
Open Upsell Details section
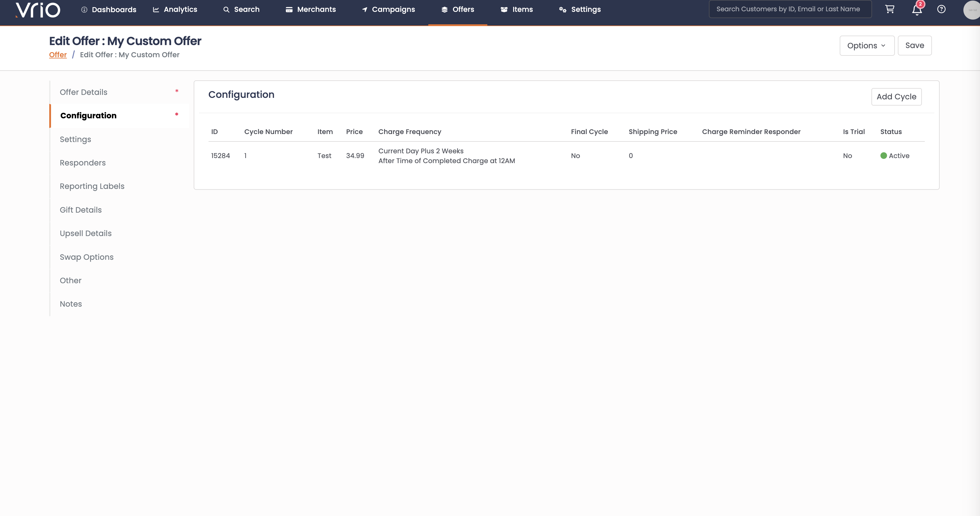(x=119, y=233)
